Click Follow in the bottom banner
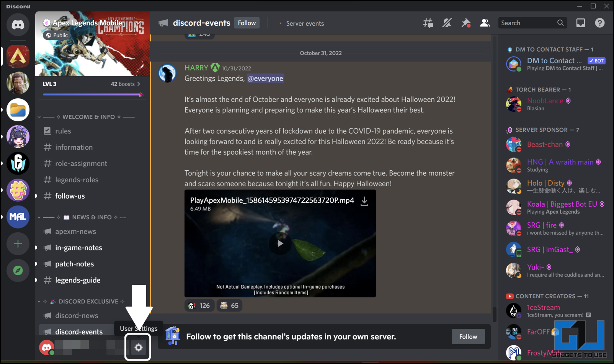 tap(468, 336)
